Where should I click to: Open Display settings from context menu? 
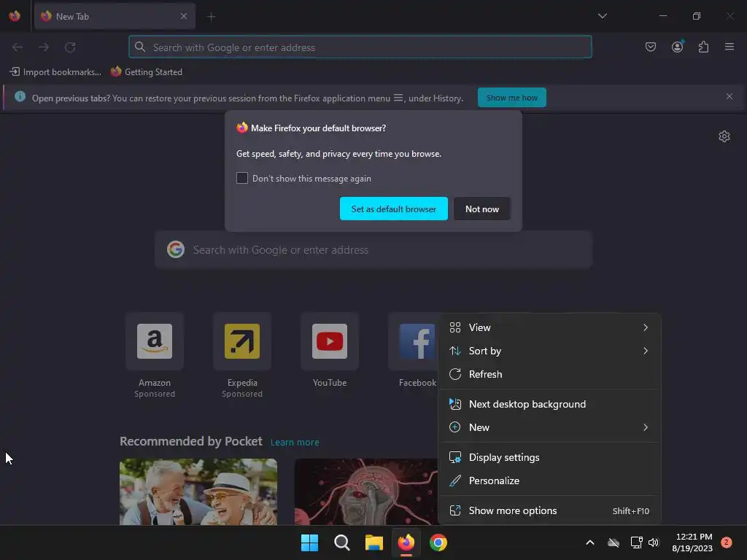click(550, 457)
